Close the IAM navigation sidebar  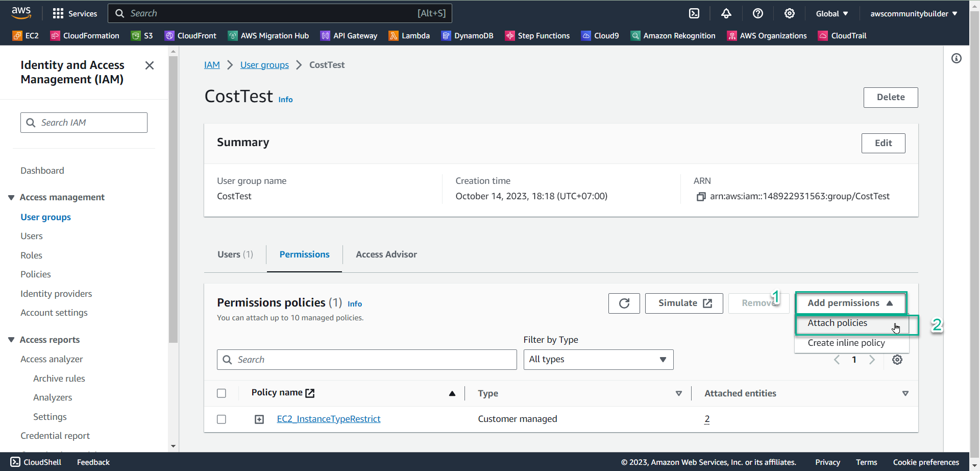(150, 65)
